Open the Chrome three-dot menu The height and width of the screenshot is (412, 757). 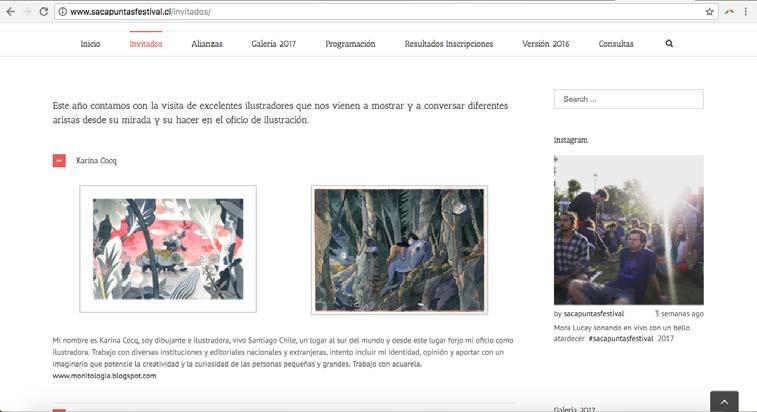point(746,12)
